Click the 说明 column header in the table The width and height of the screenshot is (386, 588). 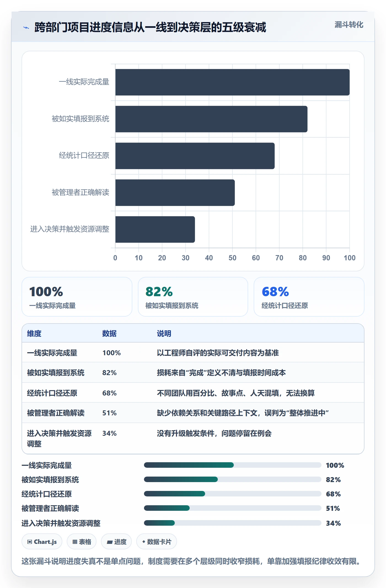[x=164, y=333]
